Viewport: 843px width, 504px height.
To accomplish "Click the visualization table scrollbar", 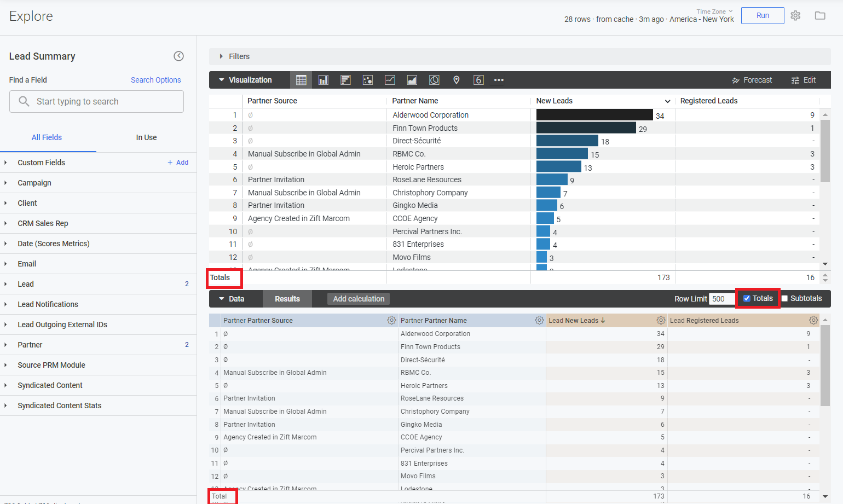I will 825,150.
